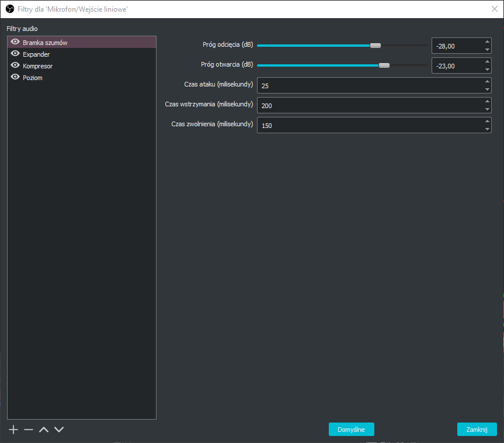504x443 pixels.
Task: Disable the Kompresor filter eye icon
Action: (x=15, y=65)
